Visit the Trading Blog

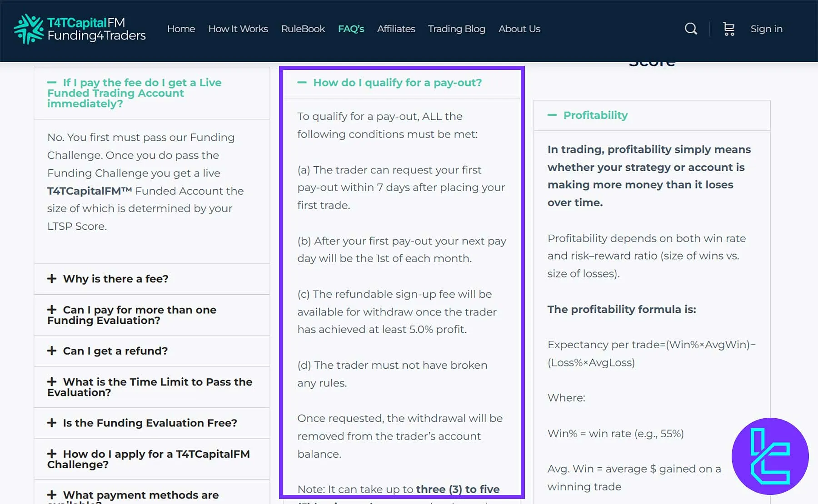pyautogui.click(x=456, y=29)
